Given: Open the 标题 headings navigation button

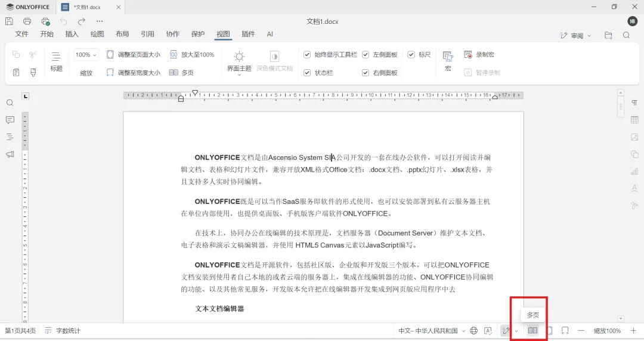Looking at the screenshot, I should (56, 61).
